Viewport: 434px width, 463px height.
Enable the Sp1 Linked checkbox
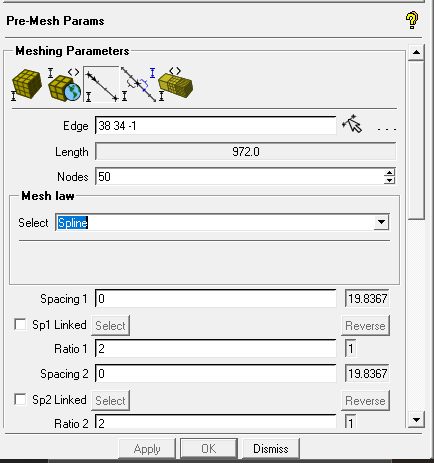[20, 324]
